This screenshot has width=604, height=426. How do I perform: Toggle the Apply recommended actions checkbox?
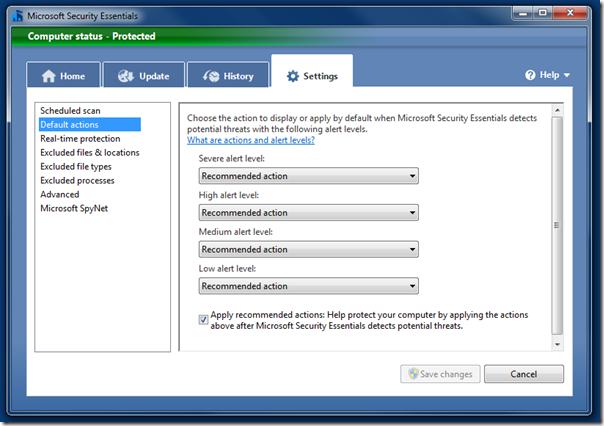[203, 320]
